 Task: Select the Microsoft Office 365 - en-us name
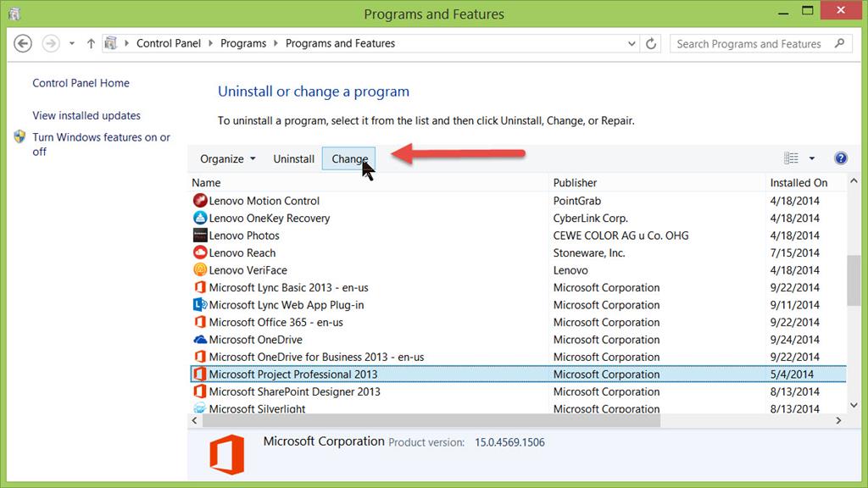click(x=275, y=322)
